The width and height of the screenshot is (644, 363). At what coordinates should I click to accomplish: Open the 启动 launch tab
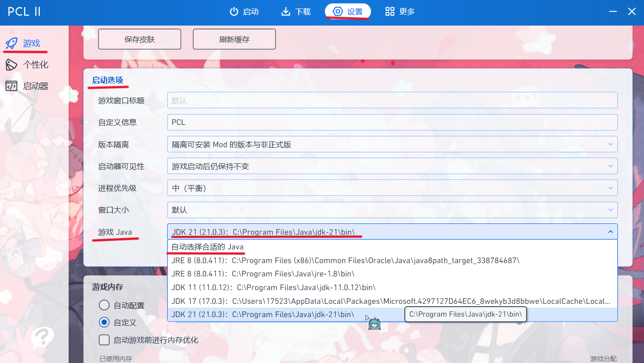pyautogui.click(x=244, y=12)
